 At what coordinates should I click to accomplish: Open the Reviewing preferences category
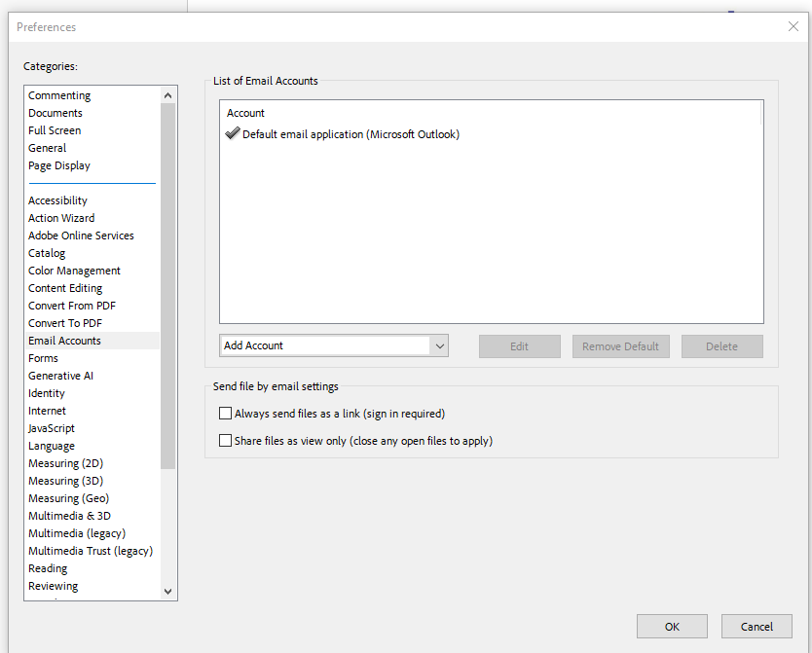tap(53, 585)
